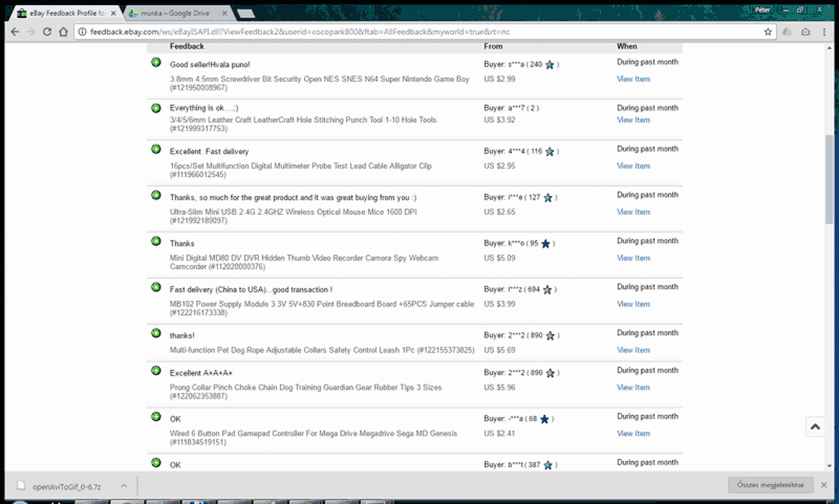Click the positive icon beside 'Everything is ok'
Screen dimensions: 839x504
click(x=156, y=107)
